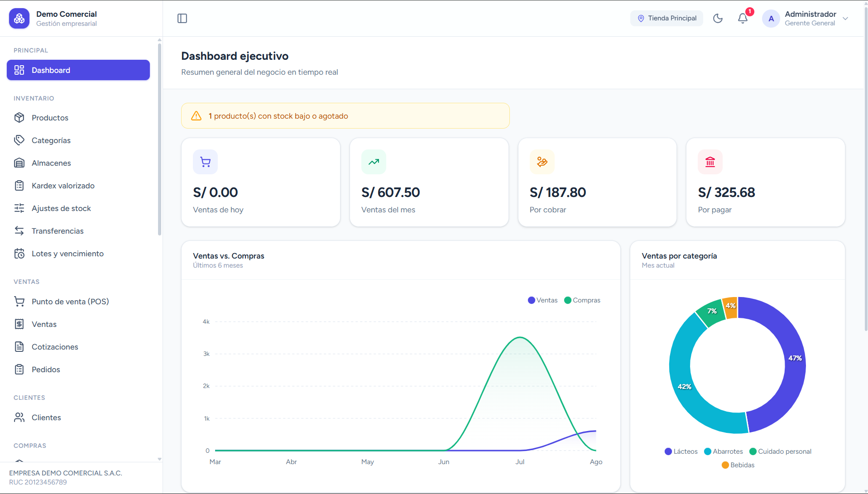Click the trending arrow icon on Ventas del mes
This screenshot has width=868, height=494.
coord(374,162)
